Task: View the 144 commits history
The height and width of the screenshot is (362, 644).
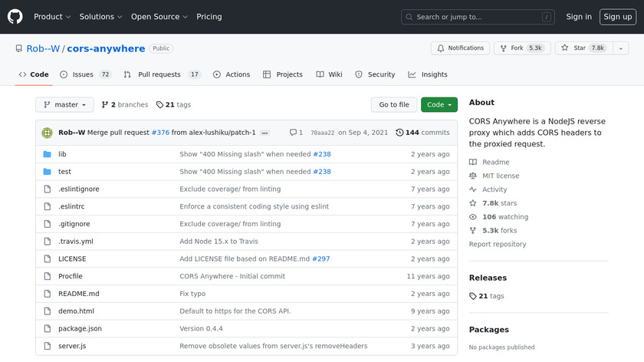Action: pyautogui.click(x=422, y=133)
